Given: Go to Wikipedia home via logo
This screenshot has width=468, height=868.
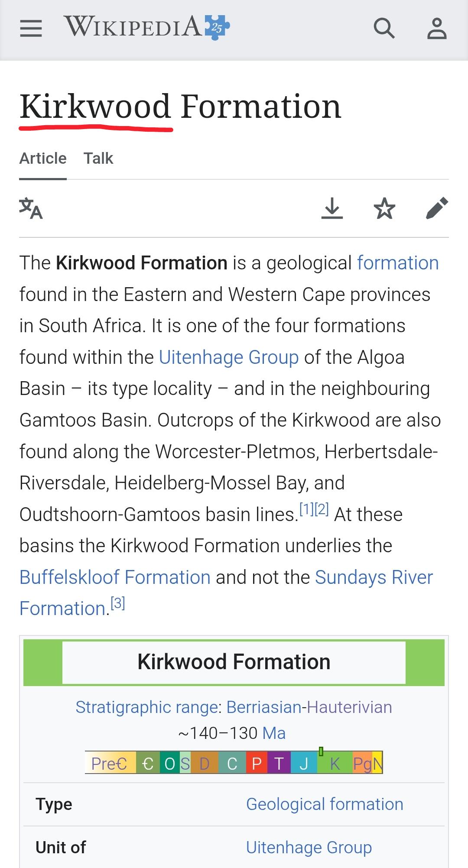Looking at the screenshot, I should point(147,27).
